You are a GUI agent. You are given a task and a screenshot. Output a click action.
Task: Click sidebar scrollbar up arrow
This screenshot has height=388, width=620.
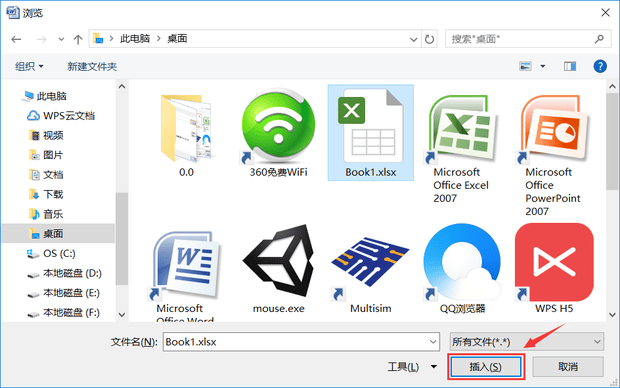[x=122, y=86]
